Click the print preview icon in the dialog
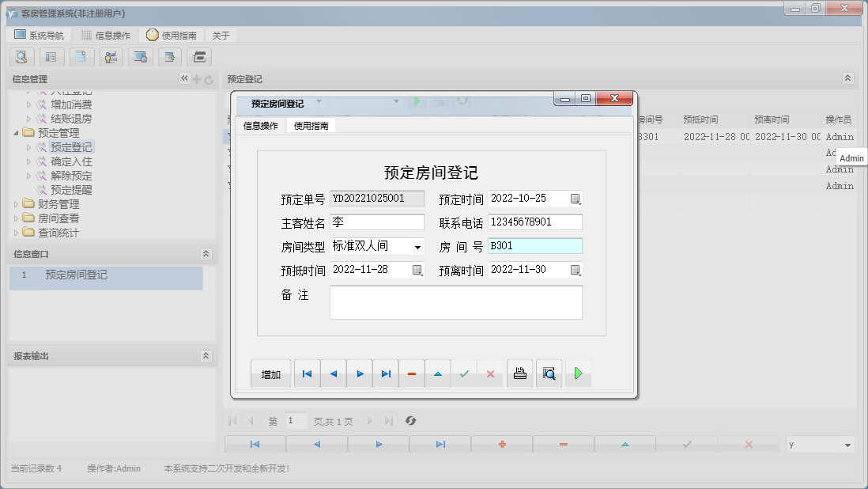 pyautogui.click(x=549, y=373)
